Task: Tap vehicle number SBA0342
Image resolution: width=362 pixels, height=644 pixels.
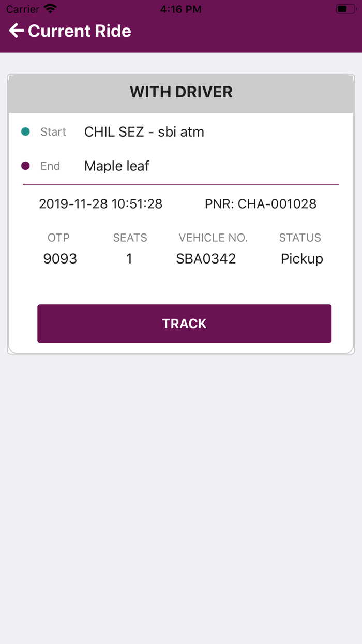Action: [x=206, y=258]
